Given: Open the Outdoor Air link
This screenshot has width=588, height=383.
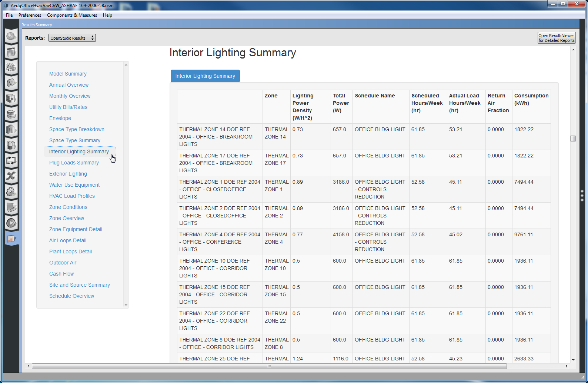Looking at the screenshot, I should [63, 263].
